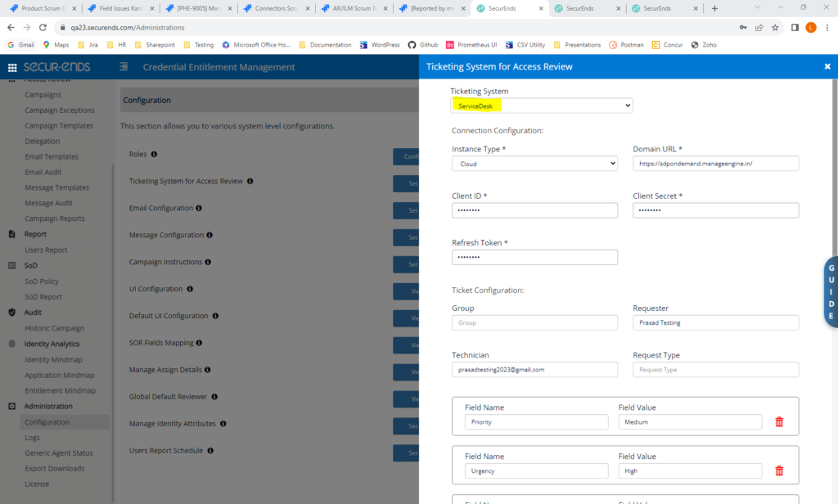Open the Postman bookmark
Screen dimensions: 838x504
click(x=626, y=45)
